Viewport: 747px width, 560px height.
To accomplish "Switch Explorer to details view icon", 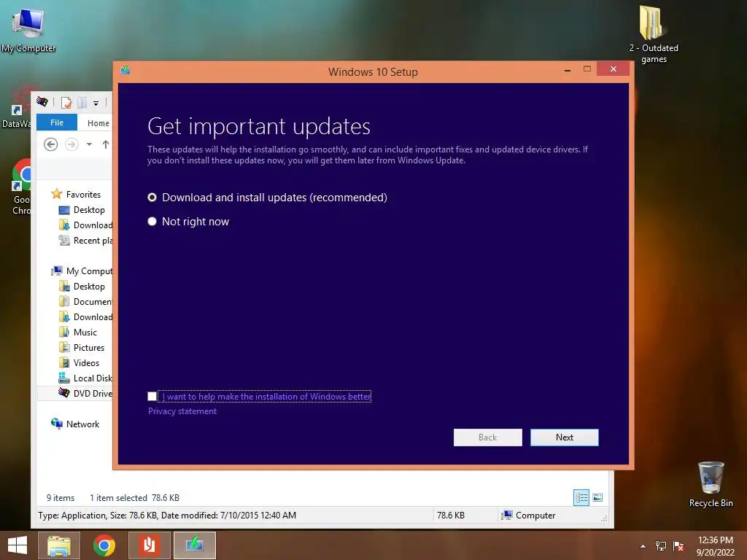I will (x=581, y=497).
